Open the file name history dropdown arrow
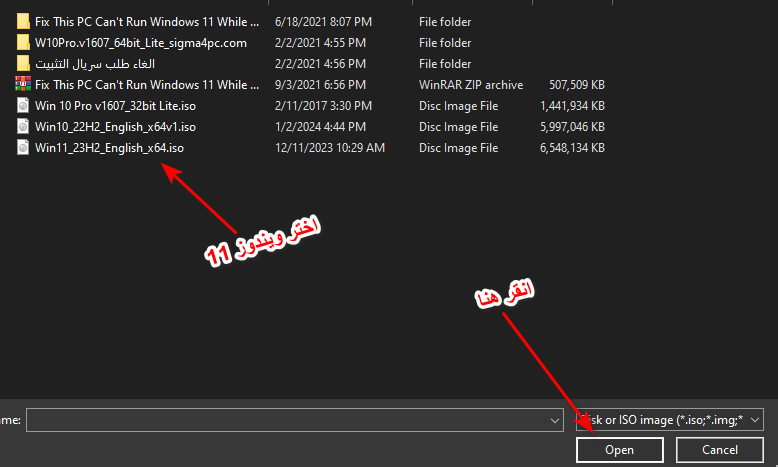 point(555,420)
